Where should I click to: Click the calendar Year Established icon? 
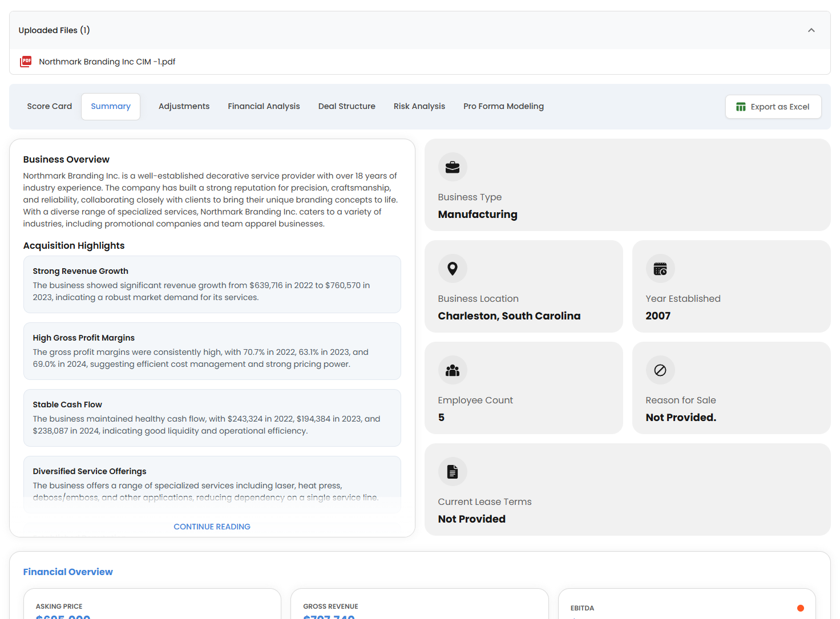click(x=660, y=269)
